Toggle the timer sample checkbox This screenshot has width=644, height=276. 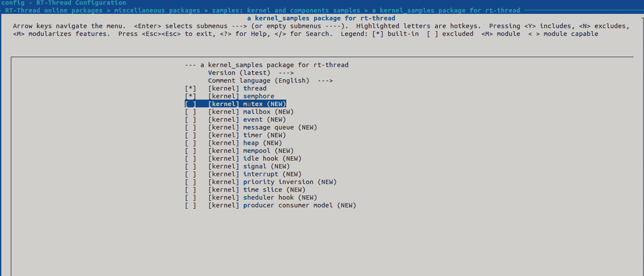click(x=190, y=135)
